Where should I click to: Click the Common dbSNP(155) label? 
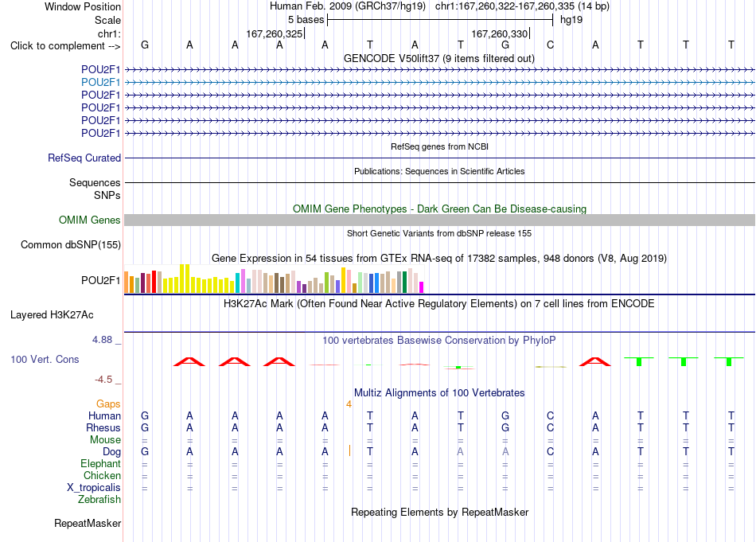tap(71, 245)
